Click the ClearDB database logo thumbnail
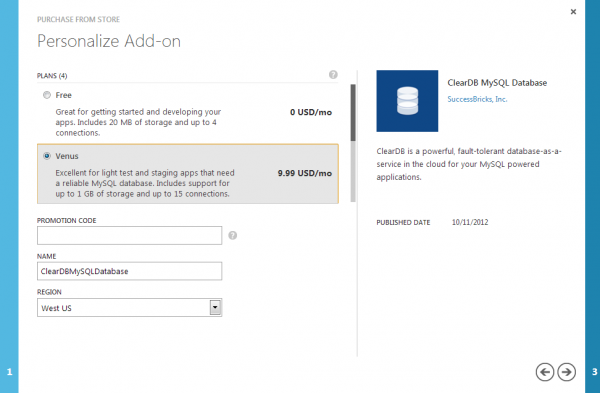This screenshot has height=393, width=600. click(407, 101)
